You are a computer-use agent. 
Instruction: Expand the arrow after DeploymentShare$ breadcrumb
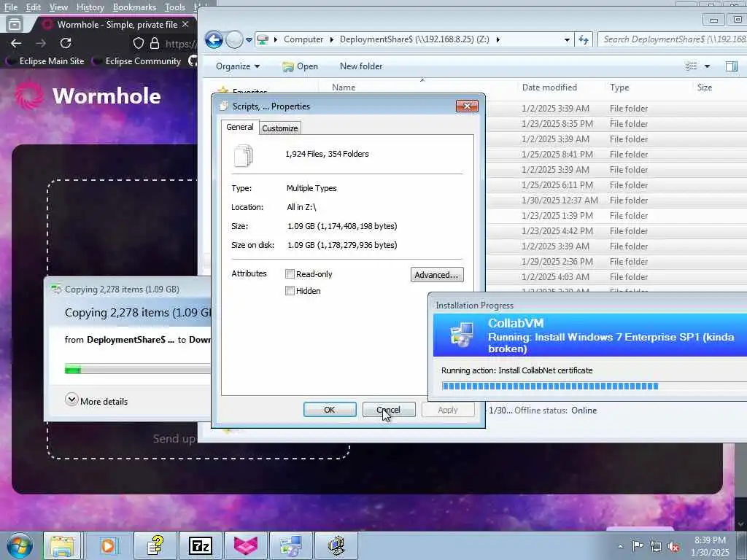[498, 39]
